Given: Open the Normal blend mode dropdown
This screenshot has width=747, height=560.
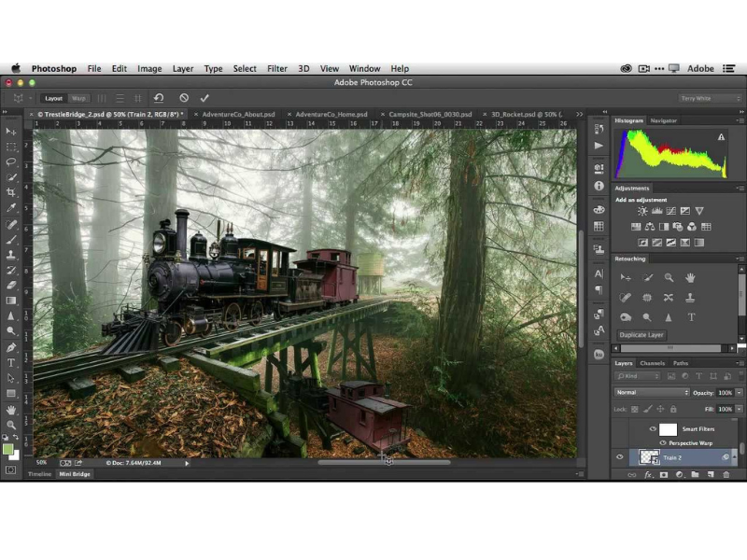Looking at the screenshot, I should click(x=652, y=393).
